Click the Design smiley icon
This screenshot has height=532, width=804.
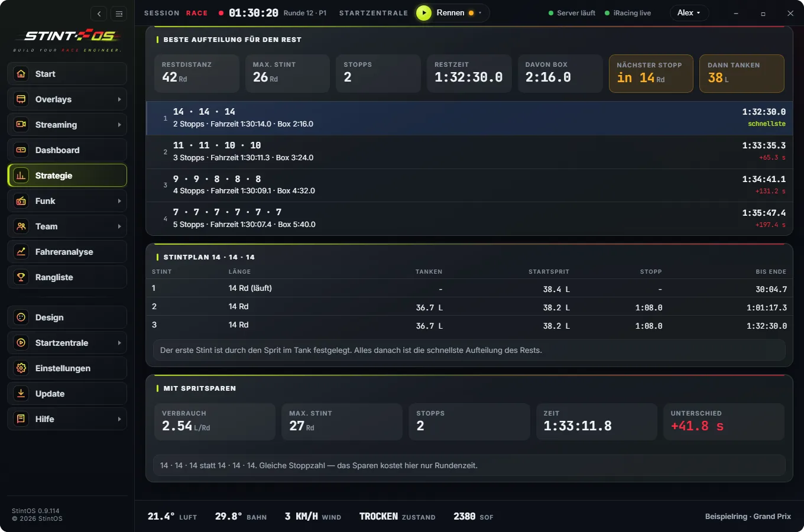(x=21, y=317)
